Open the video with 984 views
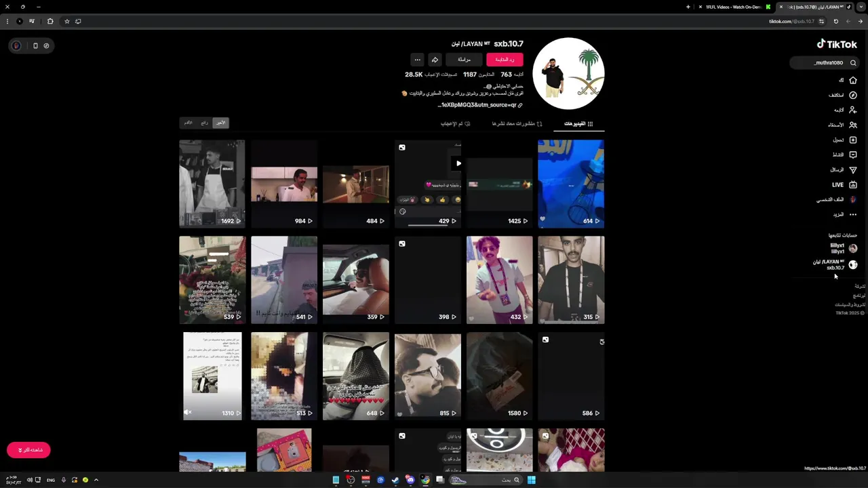868x488 pixels. tap(284, 184)
